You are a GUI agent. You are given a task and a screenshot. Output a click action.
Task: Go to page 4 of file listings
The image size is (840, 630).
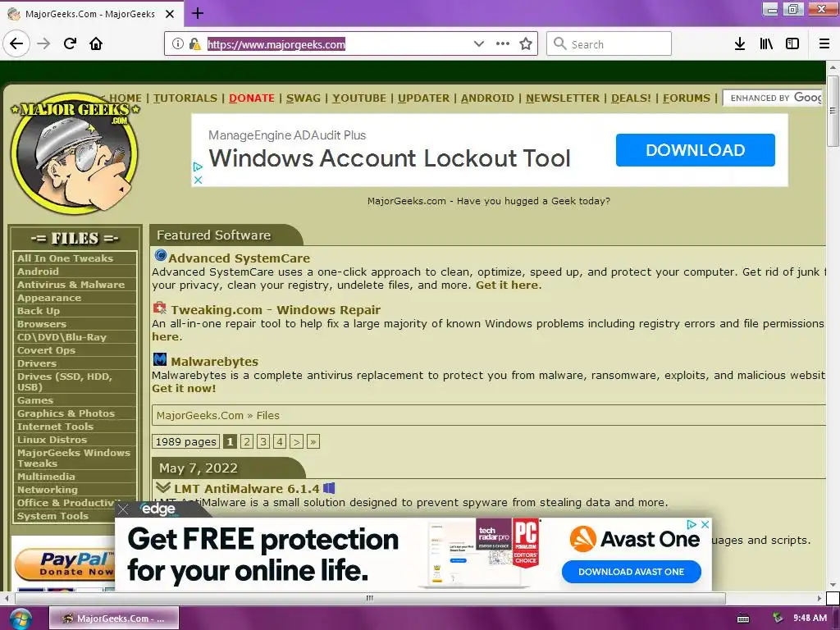click(x=280, y=441)
